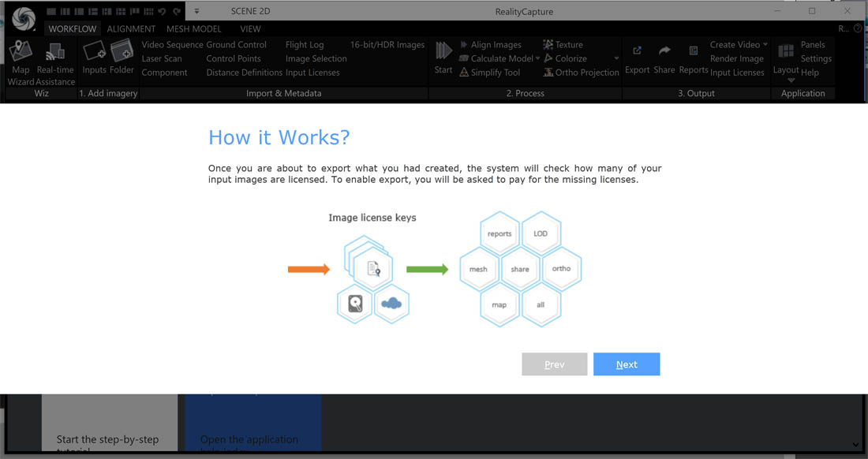The image size is (868, 459).
Task: Import Ground Control data
Action: (237, 45)
